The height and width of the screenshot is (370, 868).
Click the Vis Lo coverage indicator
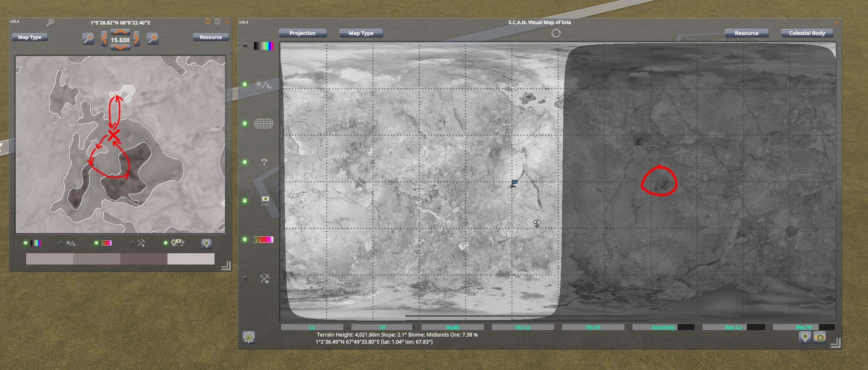pyautogui.click(x=523, y=327)
